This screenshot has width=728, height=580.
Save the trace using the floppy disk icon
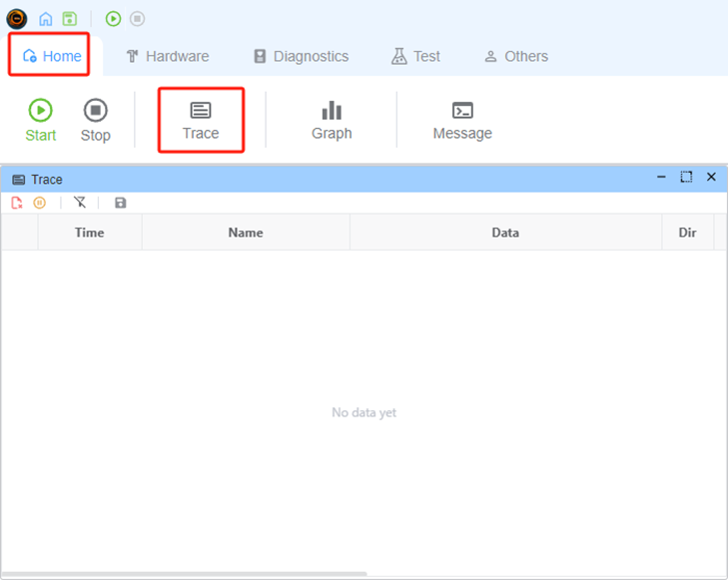coord(121,203)
